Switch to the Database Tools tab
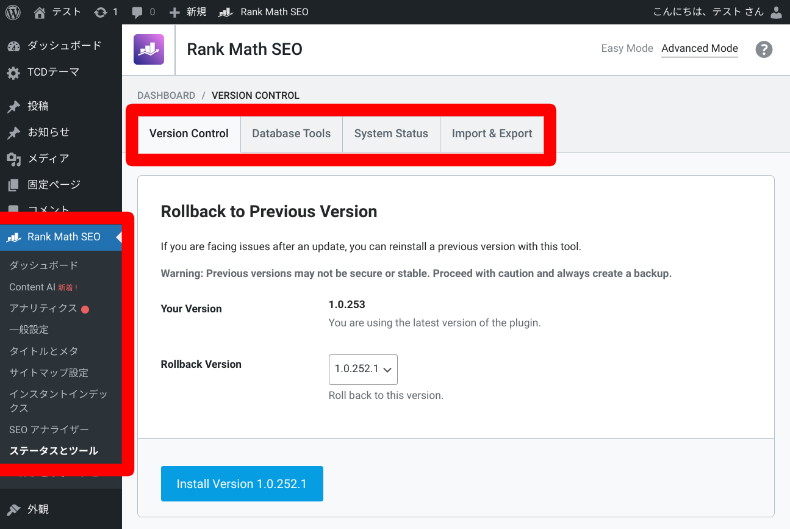 point(291,134)
